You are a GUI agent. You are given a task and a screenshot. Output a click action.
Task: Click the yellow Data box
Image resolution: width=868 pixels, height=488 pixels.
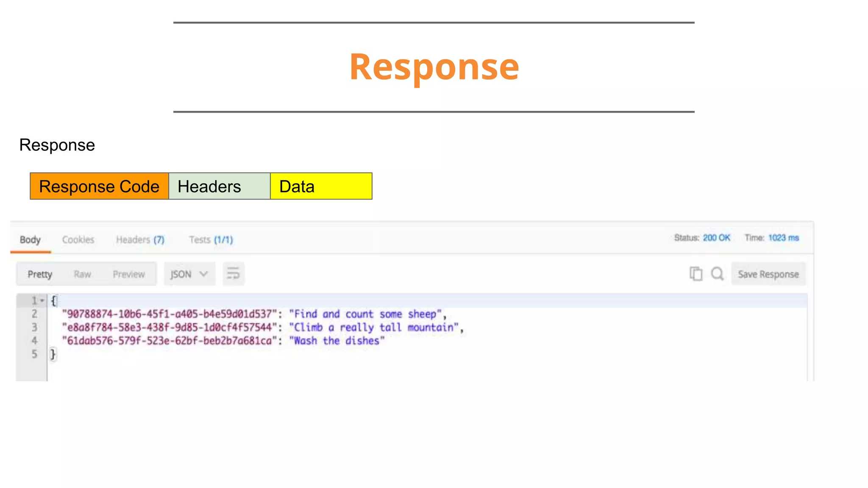321,186
